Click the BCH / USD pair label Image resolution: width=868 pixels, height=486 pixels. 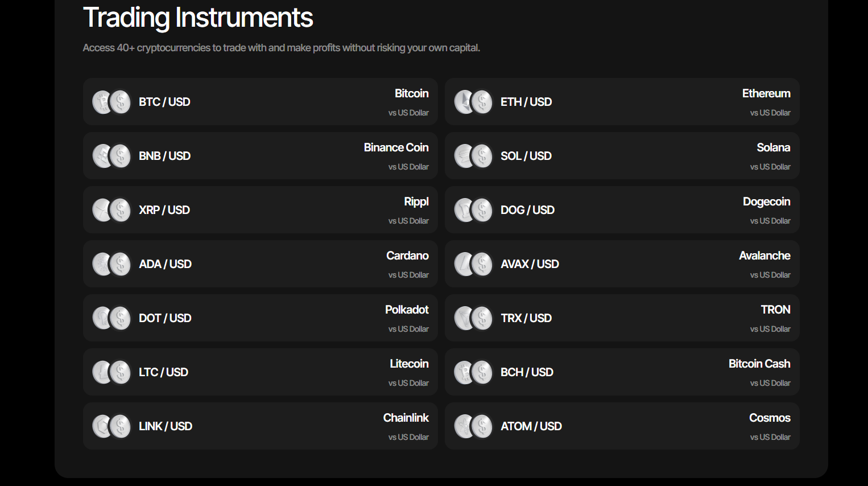[527, 372]
